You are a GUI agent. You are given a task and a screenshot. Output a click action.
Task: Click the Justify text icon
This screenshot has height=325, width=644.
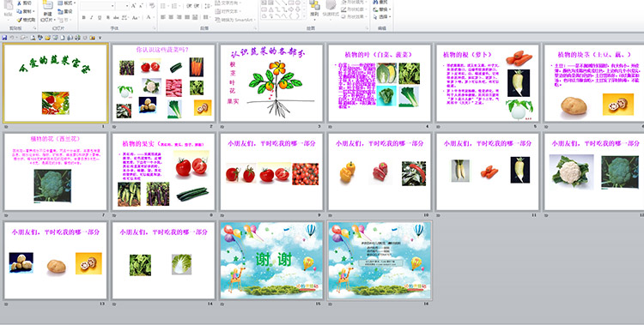(x=187, y=17)
